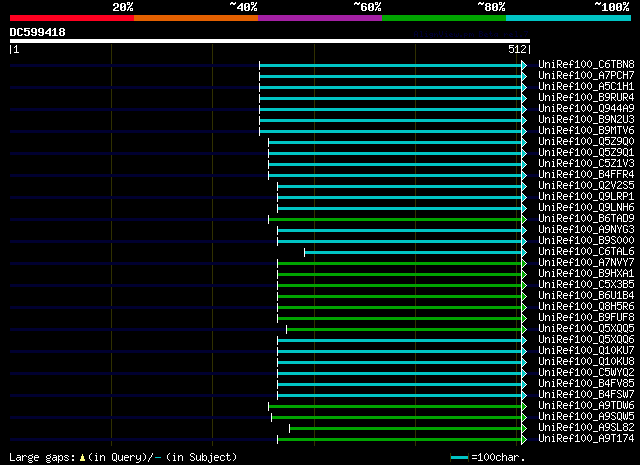Select label UniRef100_B4FSW7
640x465 pixels.
point(586,395)
